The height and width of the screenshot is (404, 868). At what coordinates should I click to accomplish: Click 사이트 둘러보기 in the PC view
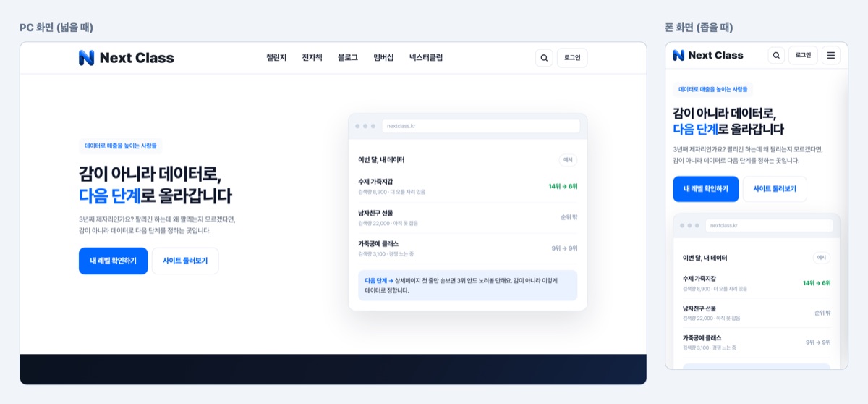(x=185, y=261)
